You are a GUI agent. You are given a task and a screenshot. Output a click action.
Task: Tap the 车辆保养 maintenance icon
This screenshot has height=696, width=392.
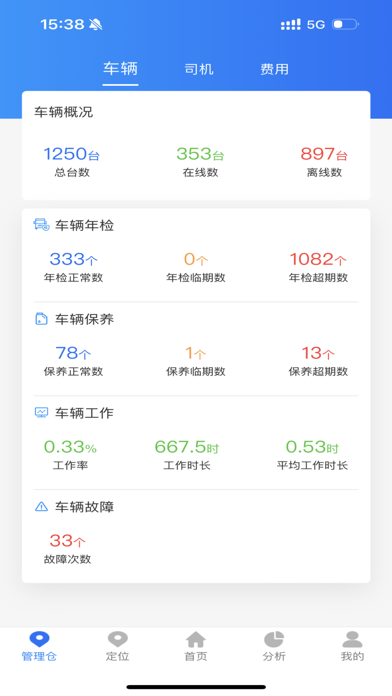point(41,319)
